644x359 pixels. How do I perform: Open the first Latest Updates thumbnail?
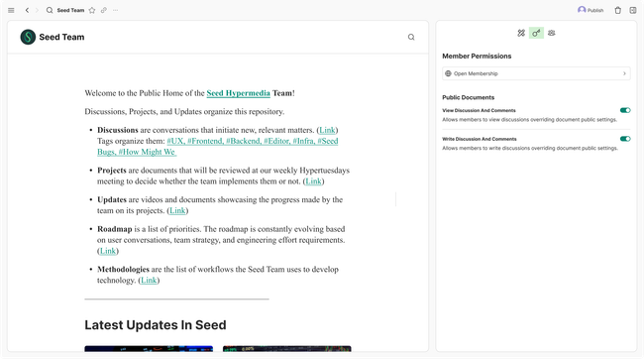point(149,349)
